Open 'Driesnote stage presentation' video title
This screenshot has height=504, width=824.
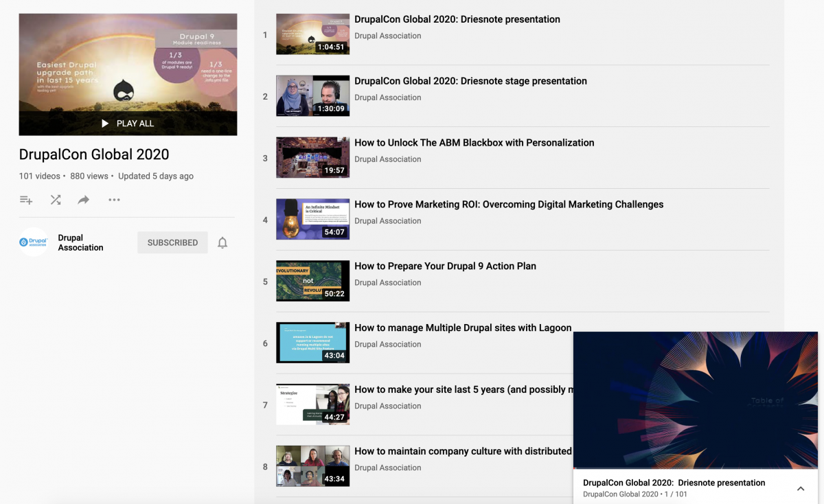tap(470, 81)
